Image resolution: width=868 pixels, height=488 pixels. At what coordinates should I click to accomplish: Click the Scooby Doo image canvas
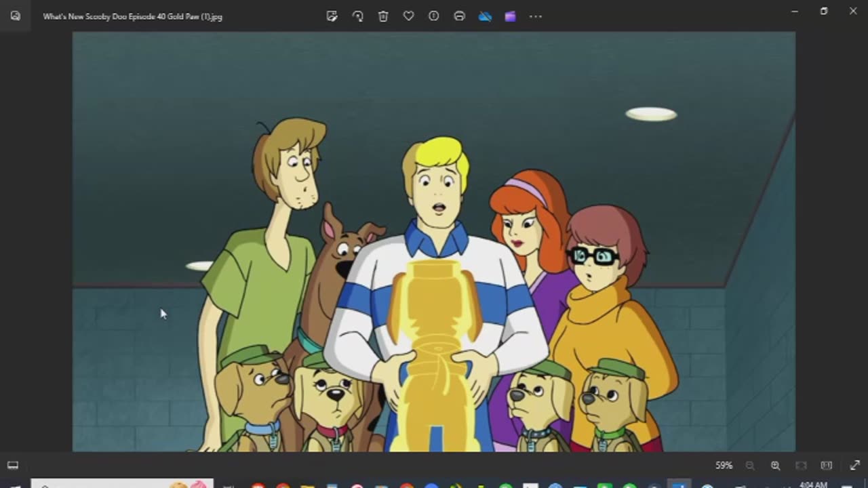click(x=434, y=241)
